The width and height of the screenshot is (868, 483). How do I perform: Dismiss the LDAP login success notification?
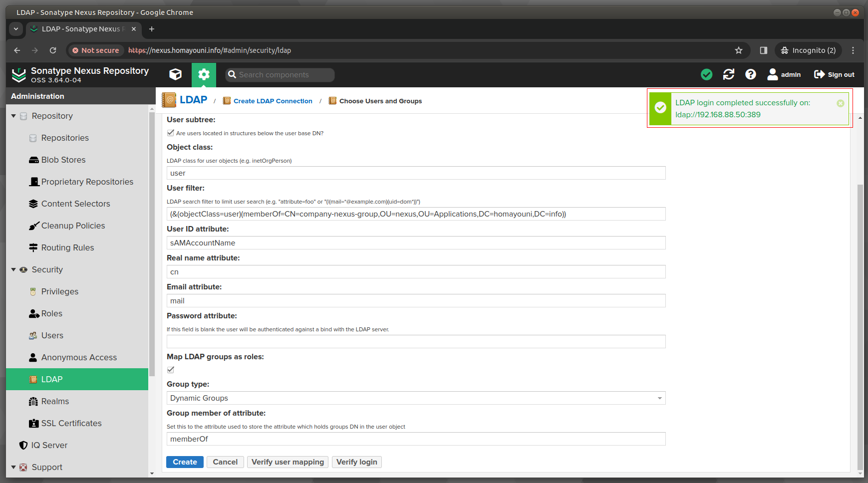841,103
